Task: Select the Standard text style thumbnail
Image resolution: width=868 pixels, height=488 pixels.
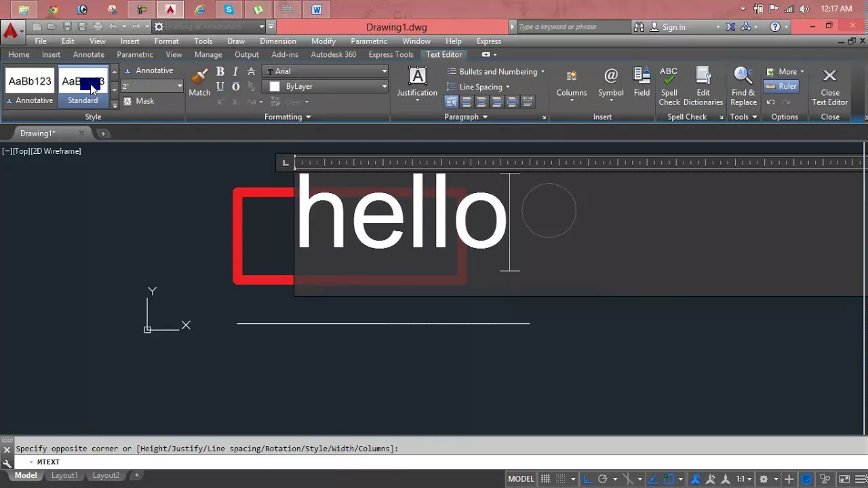Action: pyautogui.click(x=83, y=87)
